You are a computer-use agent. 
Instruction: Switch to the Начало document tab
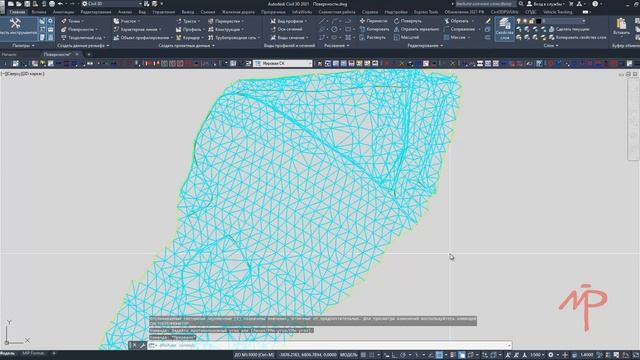[9, 54]
